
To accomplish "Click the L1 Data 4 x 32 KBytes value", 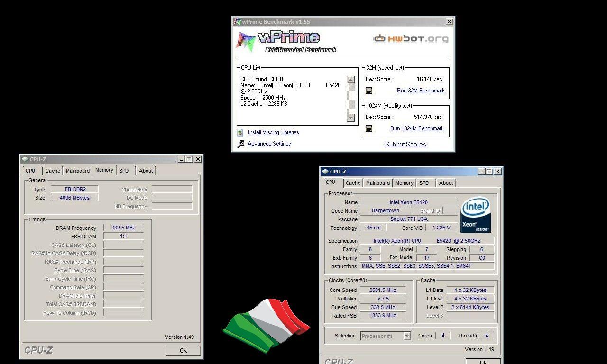I will pos(470,290).
